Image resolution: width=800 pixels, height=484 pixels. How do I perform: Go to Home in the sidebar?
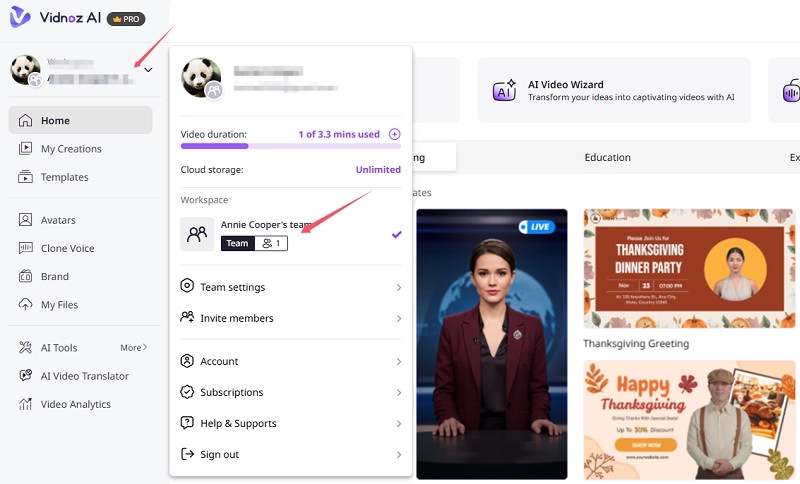[x=80, y=120]
